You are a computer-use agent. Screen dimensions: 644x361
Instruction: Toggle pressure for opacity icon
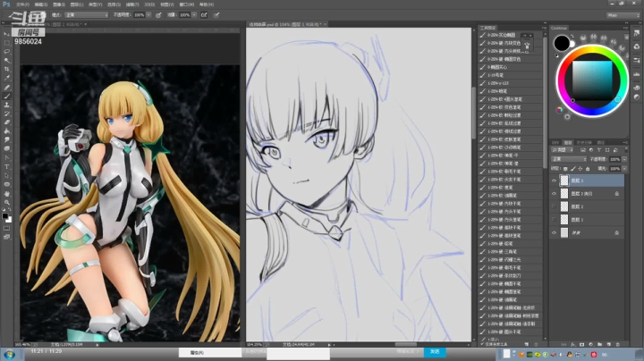[x=158, y=15]
